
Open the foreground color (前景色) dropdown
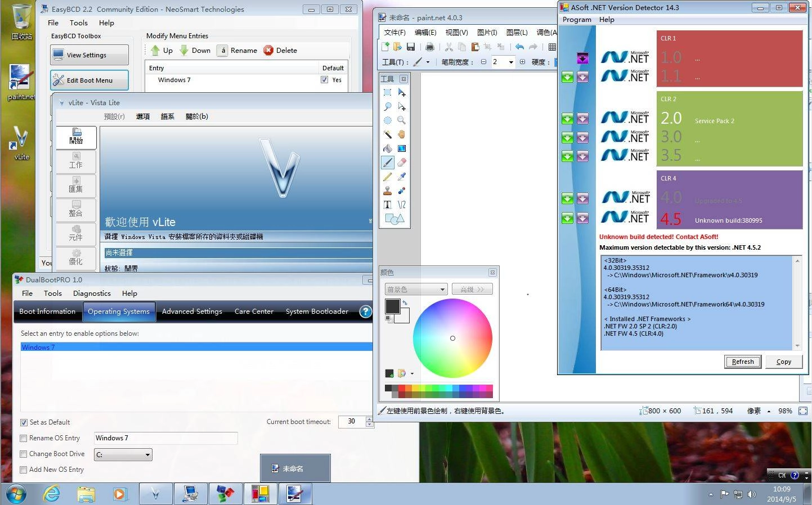click(416, 289)
